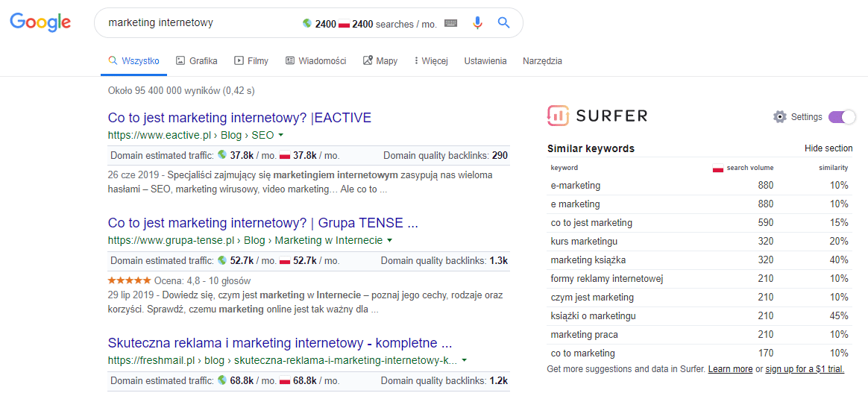This screenshot has width=868, height=393.
Task: Select keyword 'formy reklamy internetowej'
Action: [607, 278]
